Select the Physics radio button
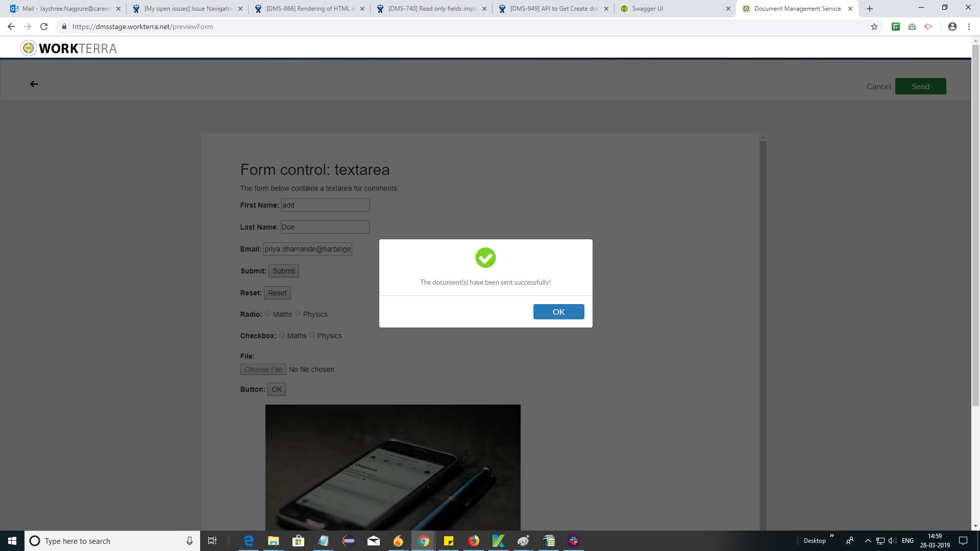The image size is (980, 551). [x=298, y=313]
